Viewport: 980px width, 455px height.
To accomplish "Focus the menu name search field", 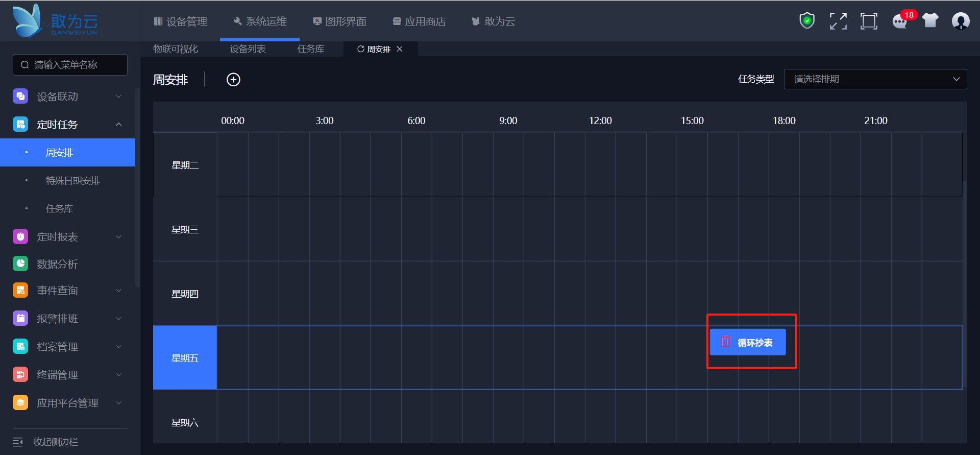I will tap(70, 65).
